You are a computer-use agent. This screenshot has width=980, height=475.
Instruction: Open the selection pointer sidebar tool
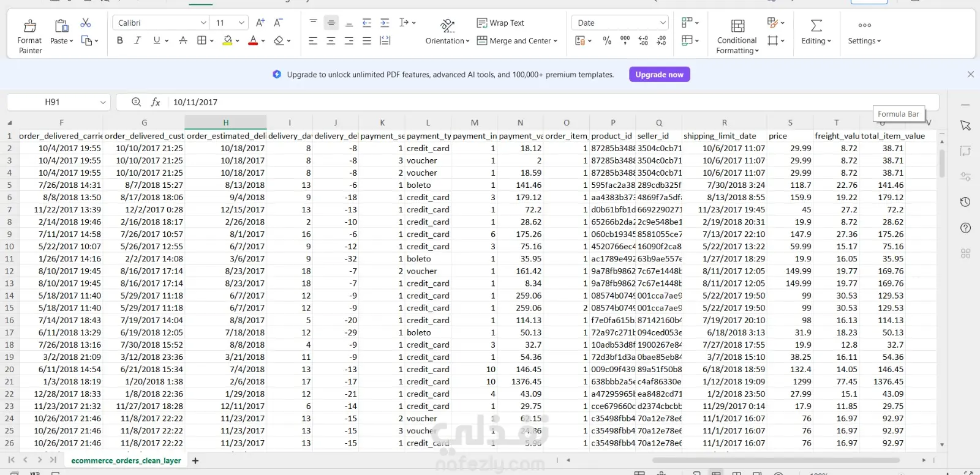tap(965, 125)
